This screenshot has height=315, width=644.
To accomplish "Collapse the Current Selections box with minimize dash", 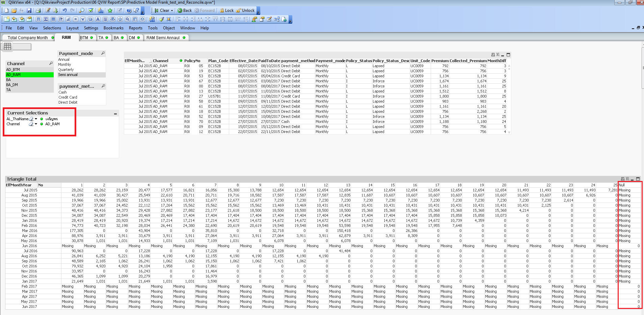I will click(x=115, y=113).
